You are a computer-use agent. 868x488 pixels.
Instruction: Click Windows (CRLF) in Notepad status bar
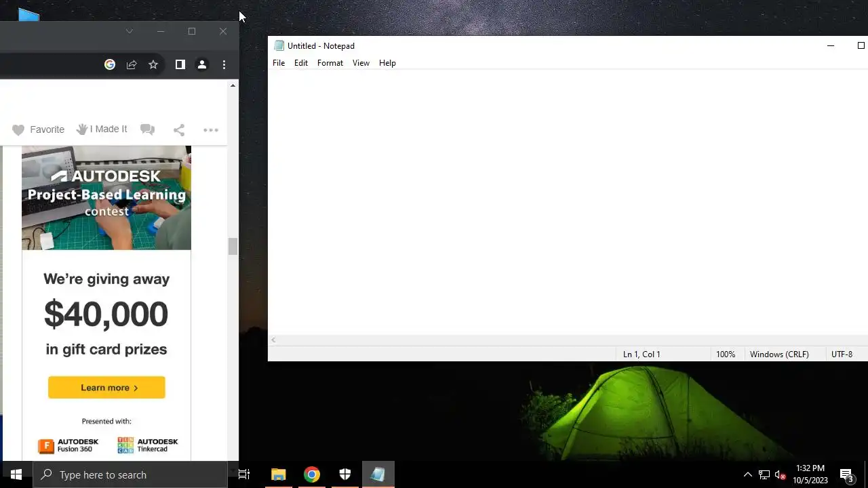click(x=779, y=354)
